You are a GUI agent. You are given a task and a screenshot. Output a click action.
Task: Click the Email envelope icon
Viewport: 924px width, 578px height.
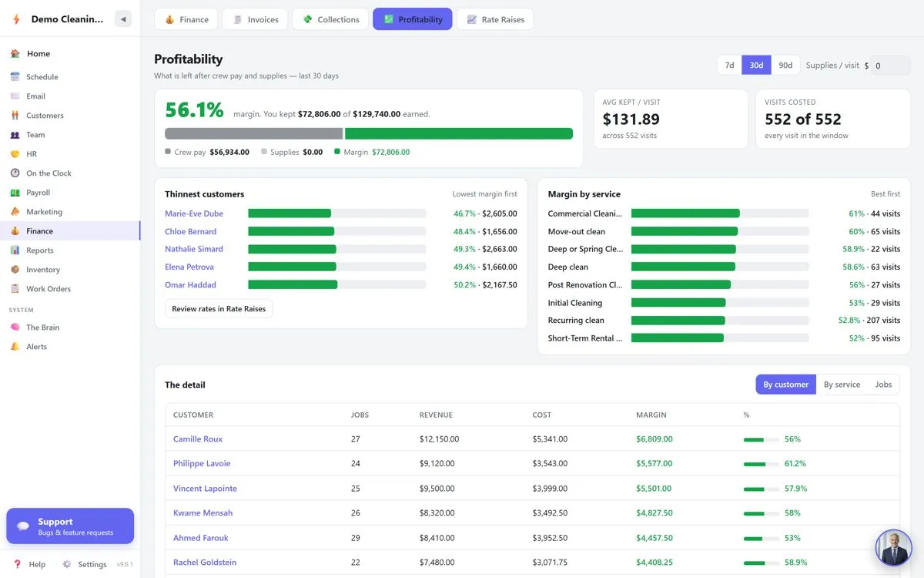click(15, 96)
